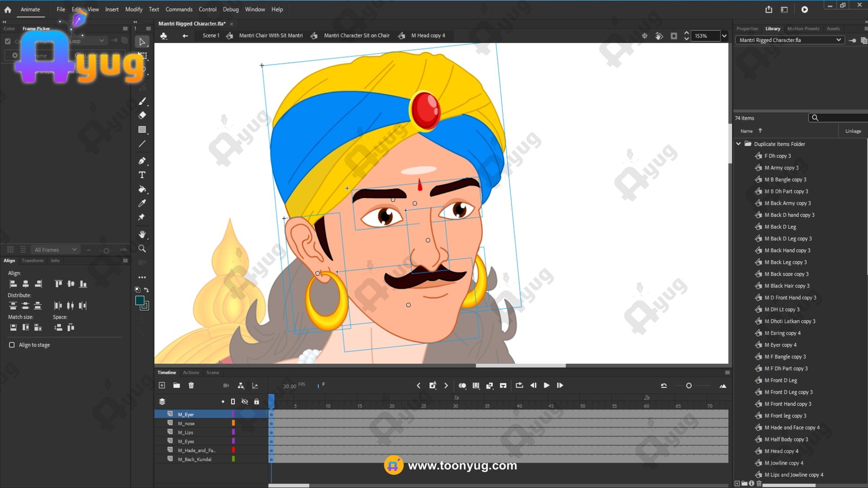Open the Commands menu
The width and height of the screenshot is (868, 488).
pyautogui.click(x=179, y=9)
